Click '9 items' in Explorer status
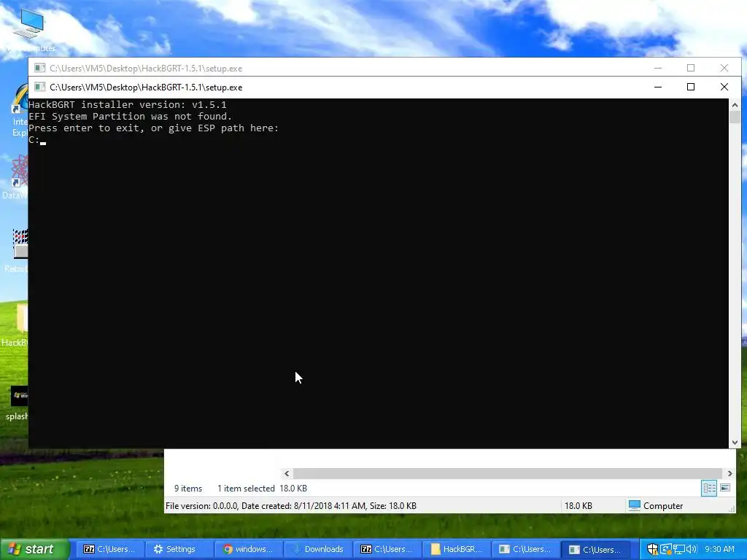 [188, 488]
